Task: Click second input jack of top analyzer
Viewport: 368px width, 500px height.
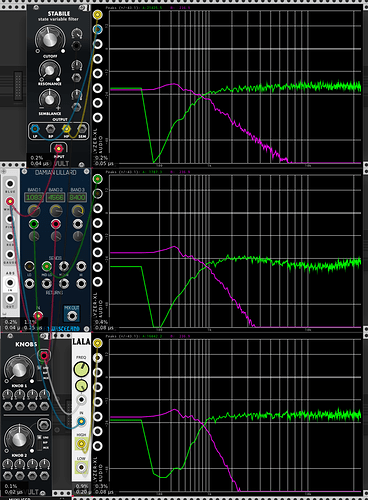Action: 98,29
